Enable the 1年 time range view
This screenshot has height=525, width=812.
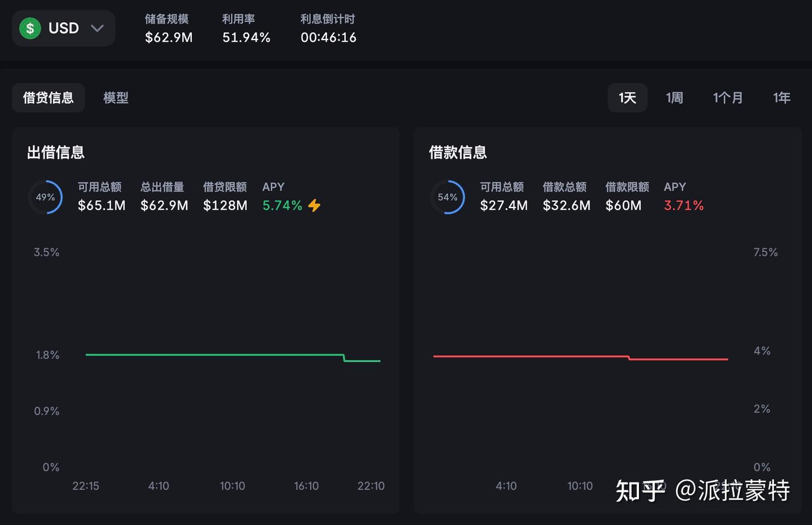tap(782, 98)
